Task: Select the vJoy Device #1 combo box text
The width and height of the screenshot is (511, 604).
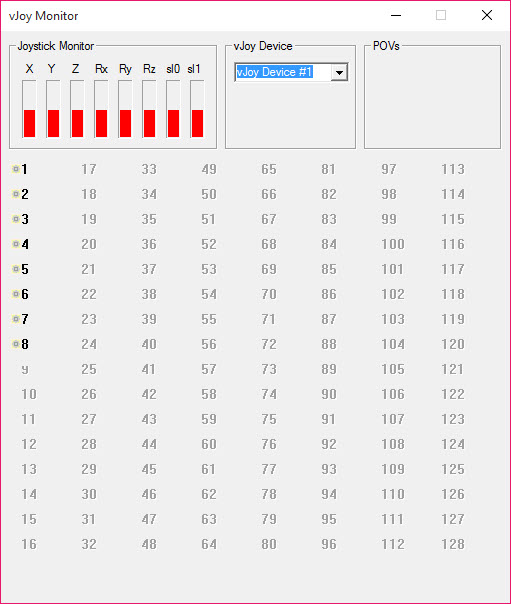Action: pyautogui.click(x=274, y=72)
